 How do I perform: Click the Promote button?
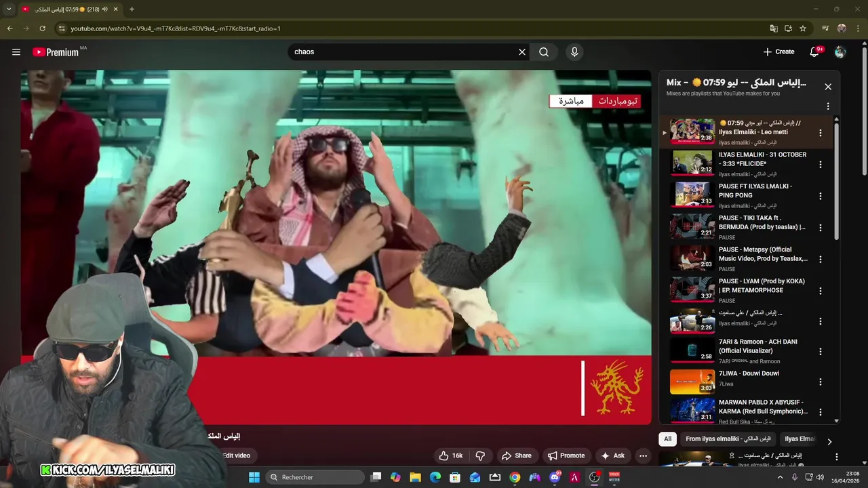pyautogui.click(x=566, y=455)
